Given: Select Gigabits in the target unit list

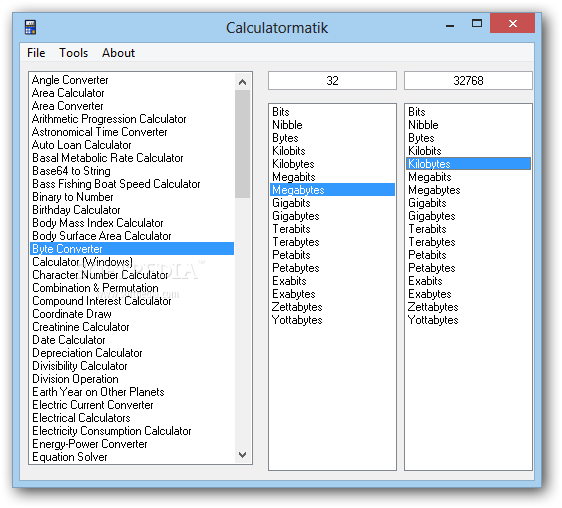Looking at the screenshot, I should (468, 203).
